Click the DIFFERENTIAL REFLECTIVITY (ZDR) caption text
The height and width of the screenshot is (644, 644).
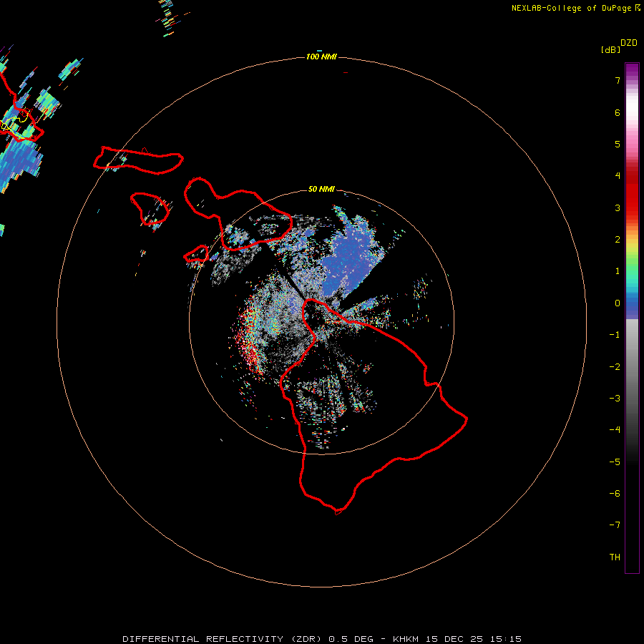[223, 639]
